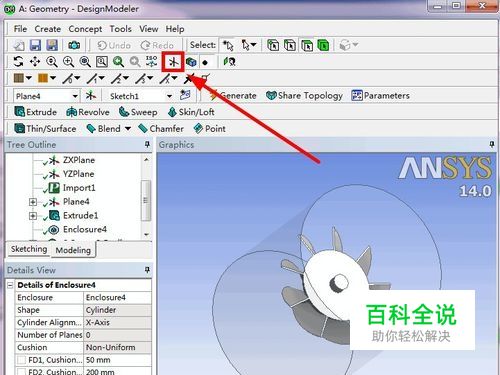Open the Create menu
Viewport: 500px width, 375px height.
point(48,29)
